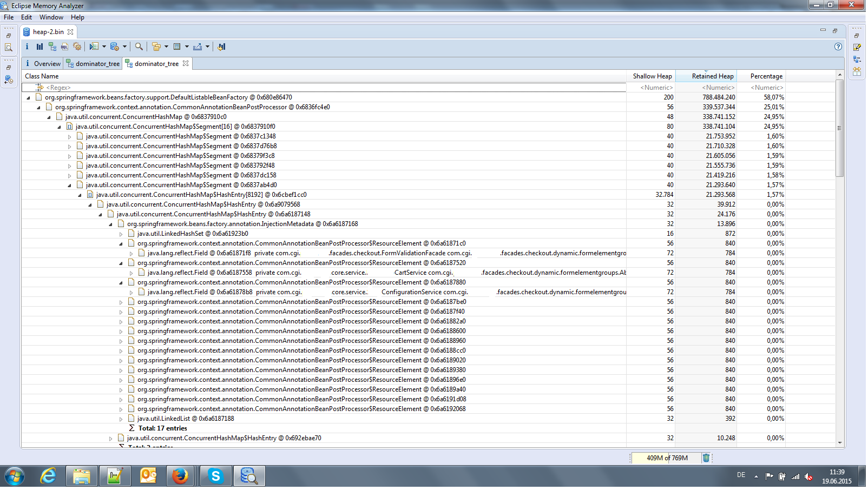The image size is (868, 490).
Task: Switch to the first dominator_tree tab
Action: tap(93, 63)
